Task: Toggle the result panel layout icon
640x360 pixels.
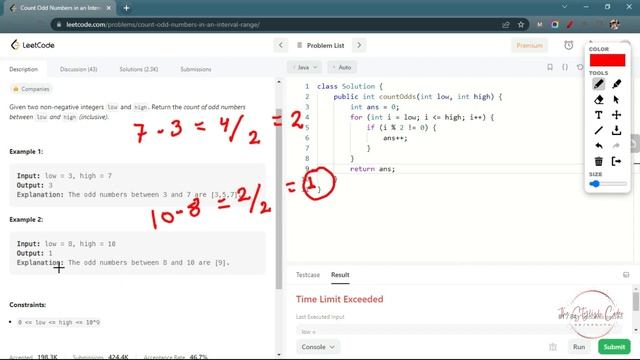Action: [626, 275]
